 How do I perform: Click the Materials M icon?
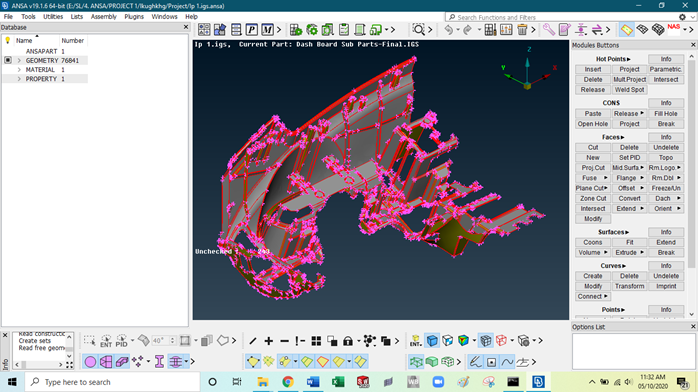tap(267, 30)
